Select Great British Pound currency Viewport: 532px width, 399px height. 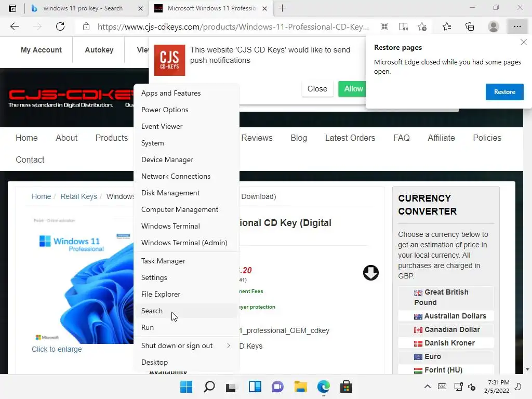[446, 297]
